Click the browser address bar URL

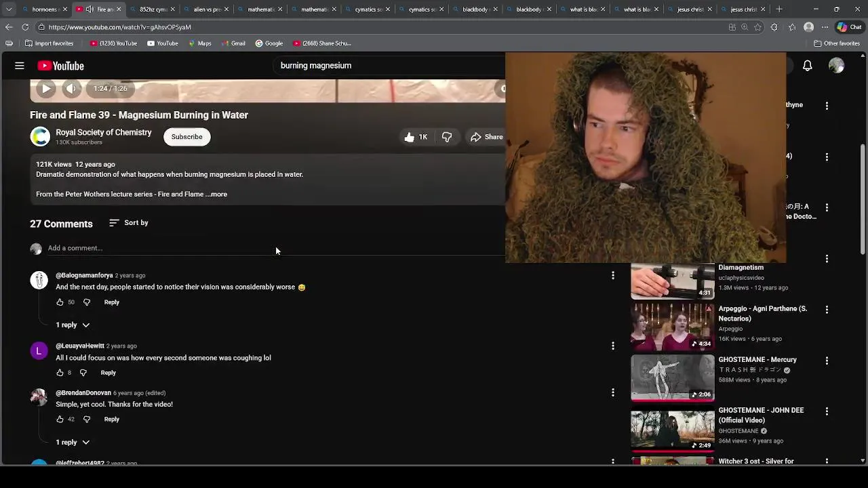pos(120,27)
